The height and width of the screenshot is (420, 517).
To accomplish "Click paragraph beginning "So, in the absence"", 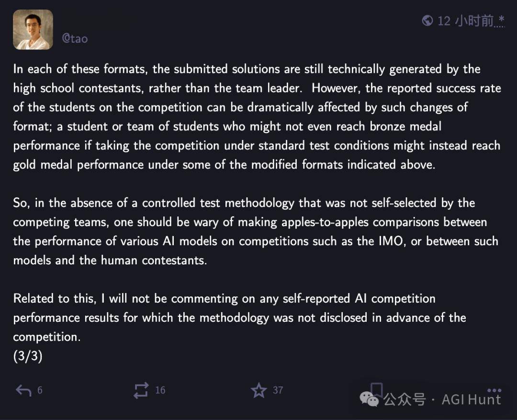I will point(256,231).
